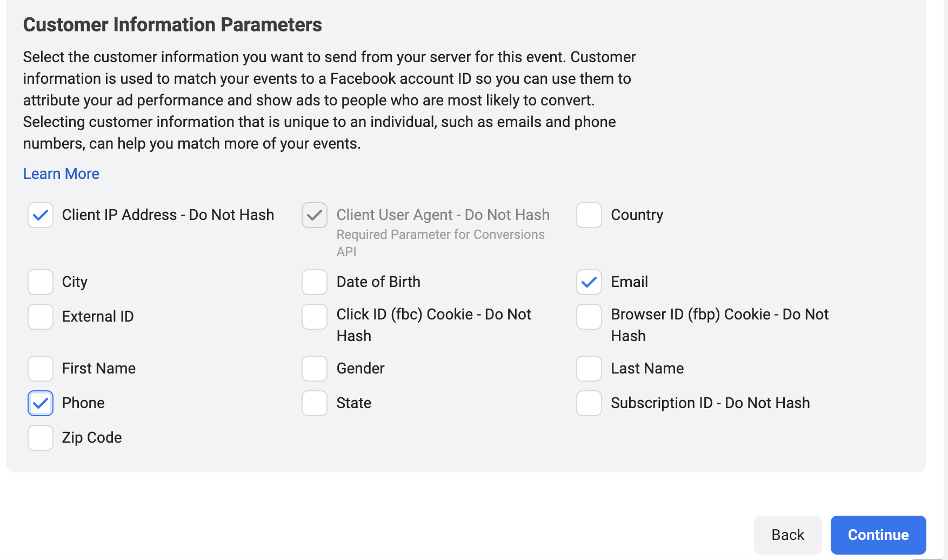Enable the Country checkbox
The width and height of the screenshot is (948, 560).
589,215
